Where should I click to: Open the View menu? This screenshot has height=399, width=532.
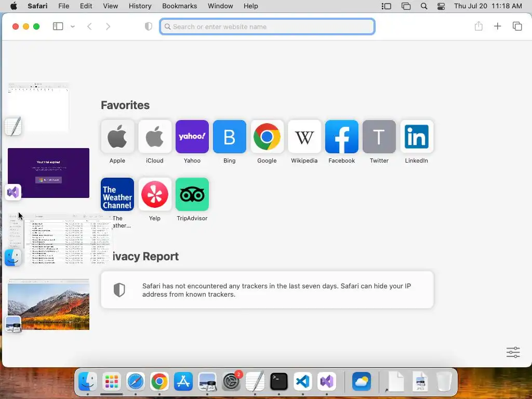pos(110,6)
